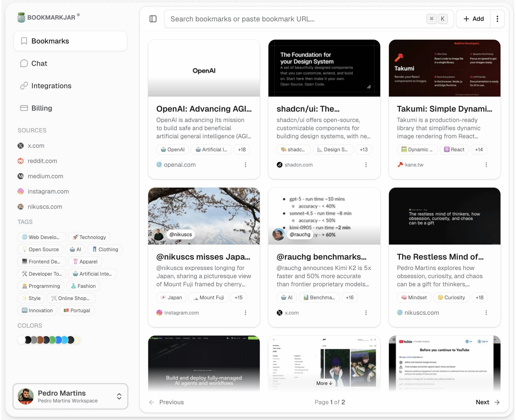Click the globe icon next to openai.com
The image size is (516, 420).
(159, 165)
